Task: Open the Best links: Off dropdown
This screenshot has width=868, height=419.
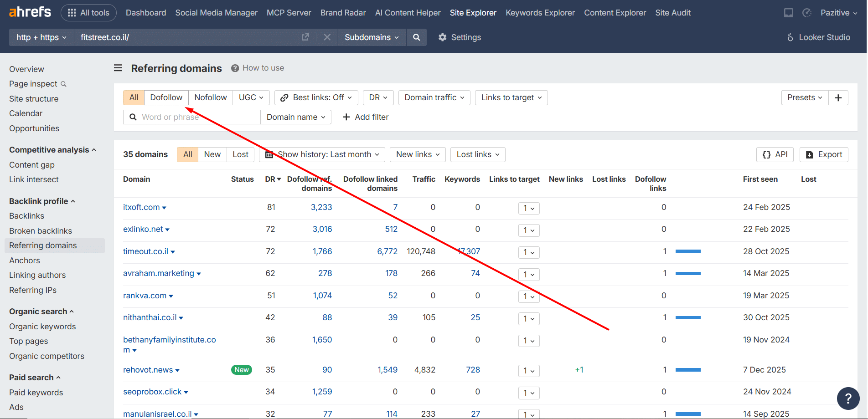Action: tap(316, 97)
